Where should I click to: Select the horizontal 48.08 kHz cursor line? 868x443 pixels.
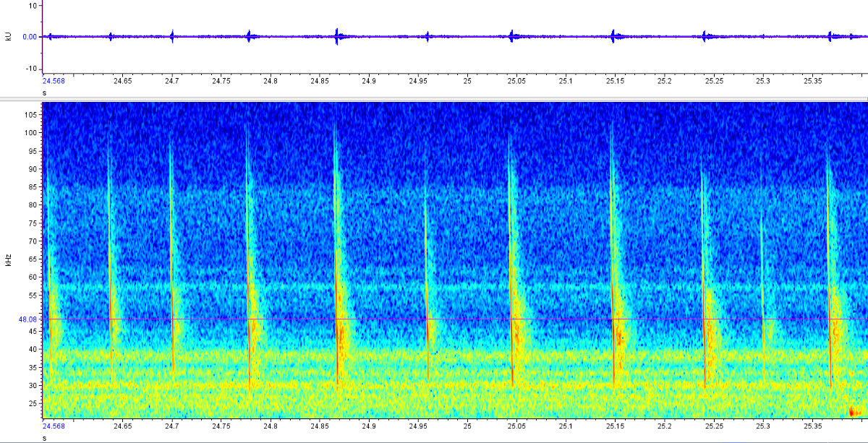(454, 319)
